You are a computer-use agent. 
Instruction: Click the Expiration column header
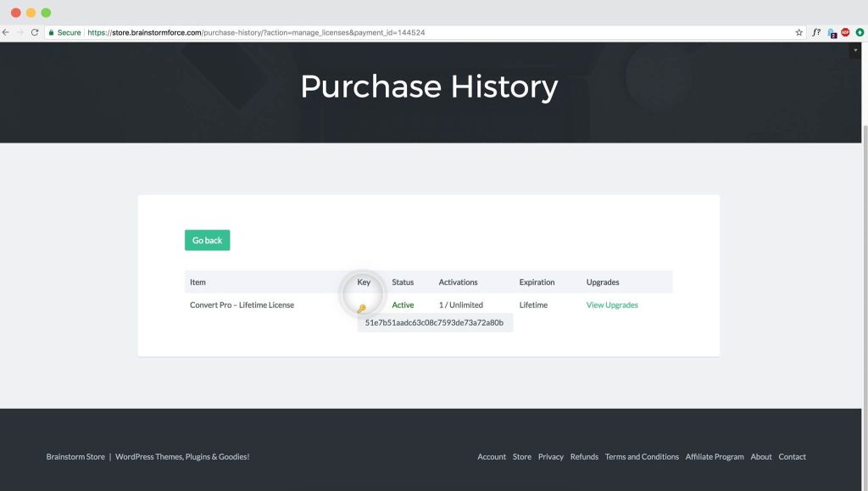click(537, 282)
